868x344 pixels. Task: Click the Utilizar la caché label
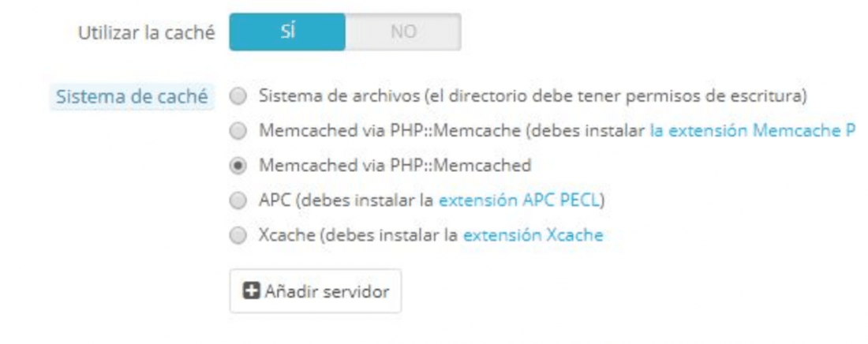146,32
